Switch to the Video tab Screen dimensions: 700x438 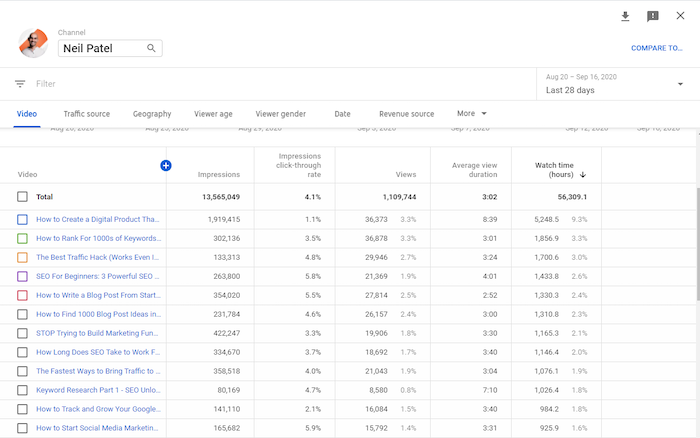click(27, 114)
